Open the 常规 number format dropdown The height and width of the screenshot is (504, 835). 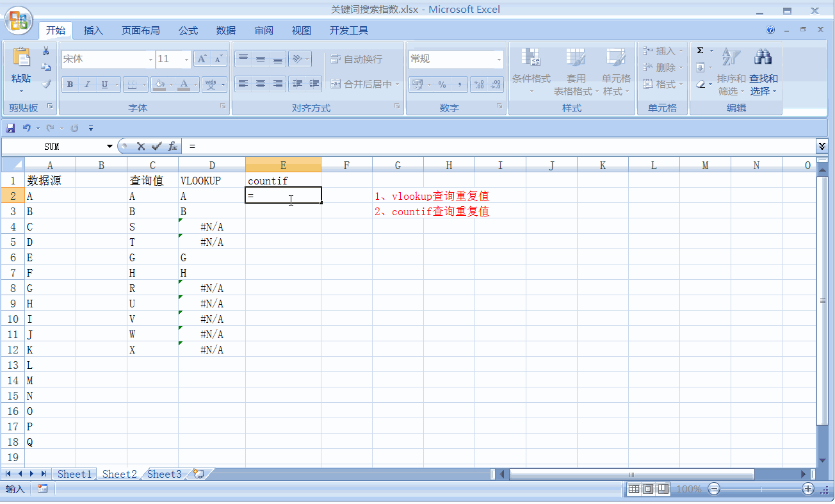click(x=499, y=59)
